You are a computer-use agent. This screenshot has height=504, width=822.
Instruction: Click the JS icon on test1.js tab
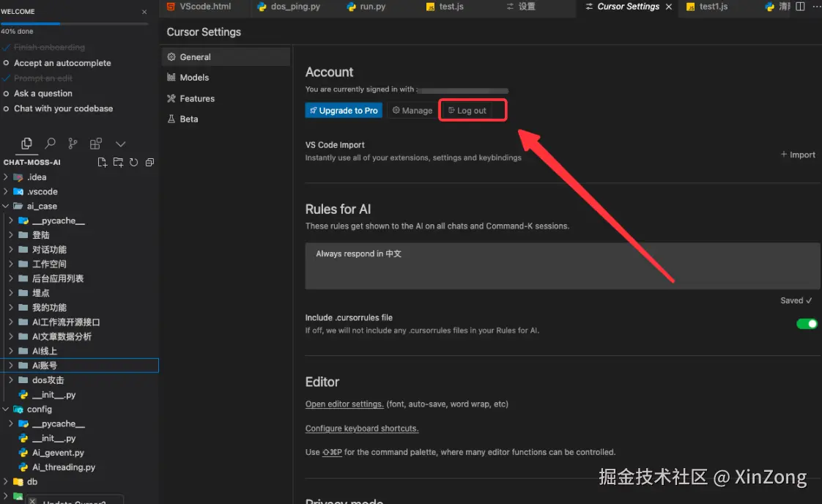tap(690, 7)
